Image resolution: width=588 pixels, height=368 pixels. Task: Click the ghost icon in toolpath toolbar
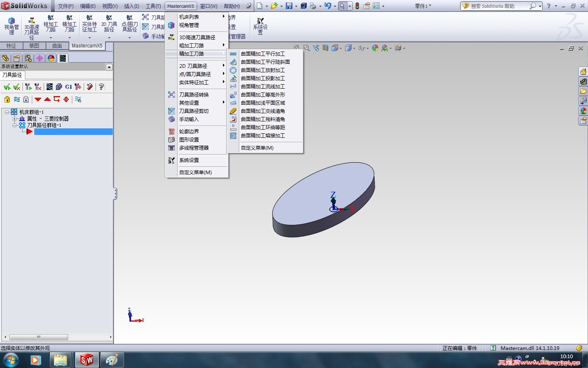coord(26,99)
